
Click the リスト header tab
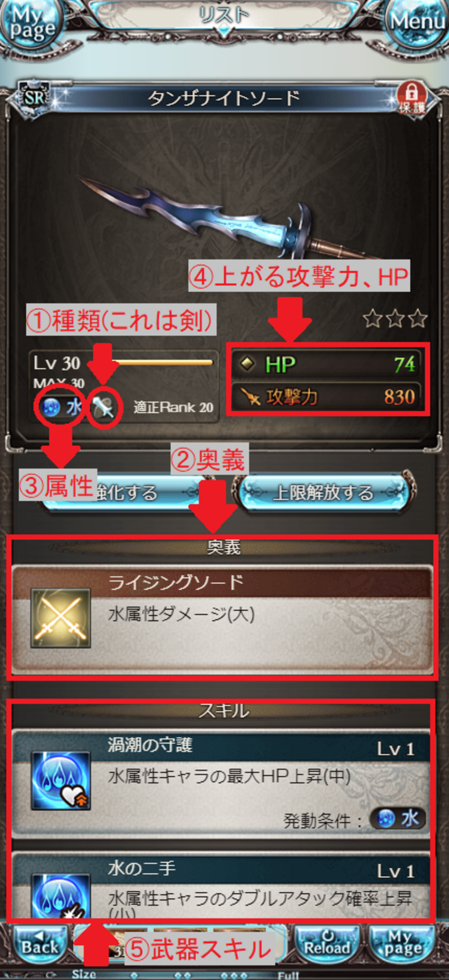tap(224, 15)
